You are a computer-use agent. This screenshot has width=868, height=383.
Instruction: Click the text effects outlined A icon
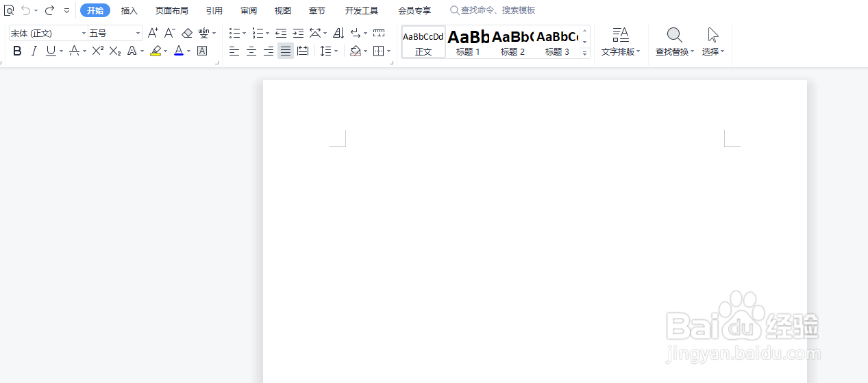[132, 51]
